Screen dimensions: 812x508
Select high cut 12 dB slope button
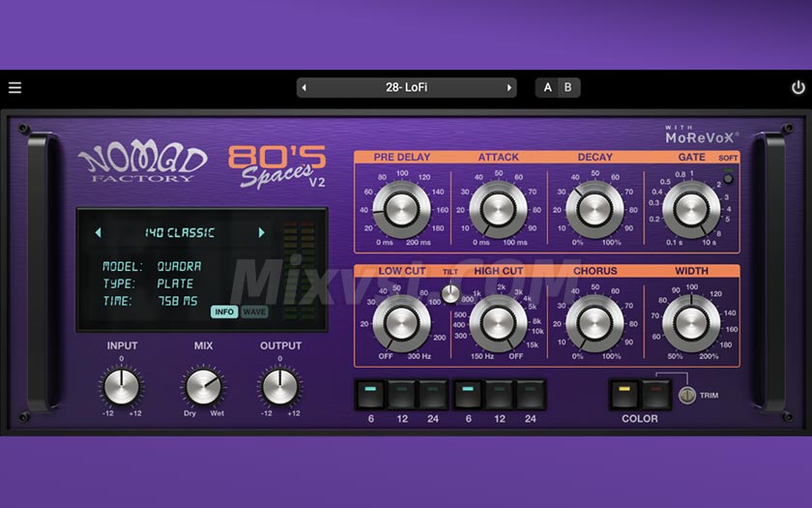[x=499, y=395]
